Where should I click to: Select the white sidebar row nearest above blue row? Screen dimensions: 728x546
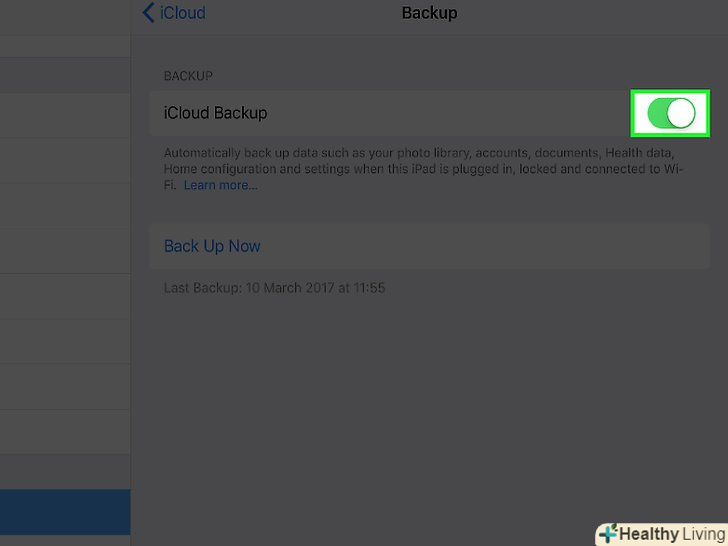click(x=65, y=434)
